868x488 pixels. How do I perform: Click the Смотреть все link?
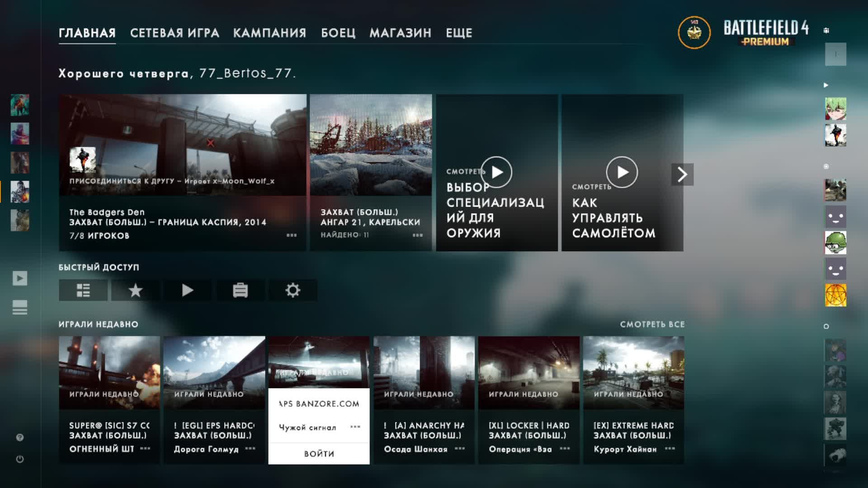652,324
